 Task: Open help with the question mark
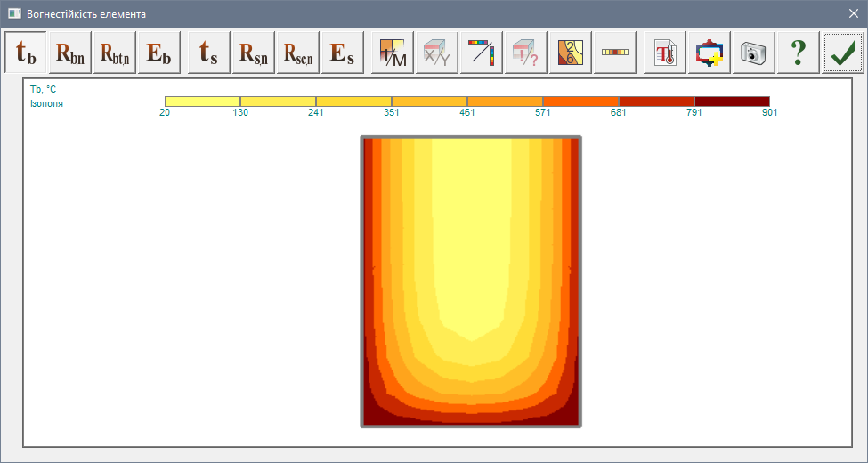(x=799, y=53)
